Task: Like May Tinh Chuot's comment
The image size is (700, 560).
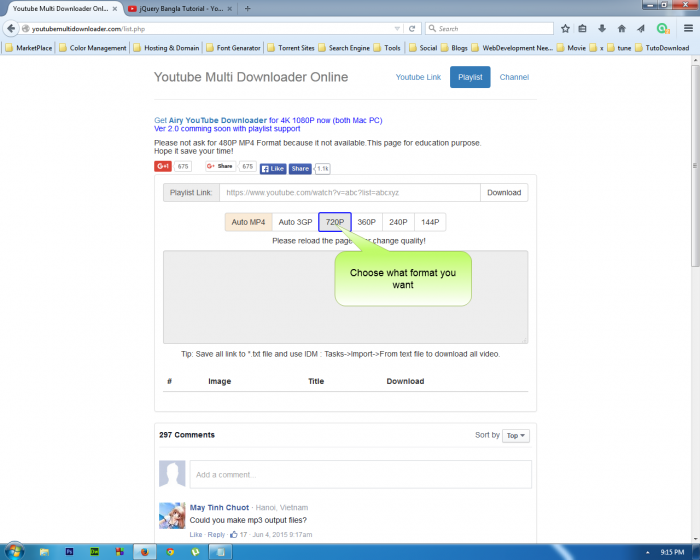Action: tap(196, 535)
